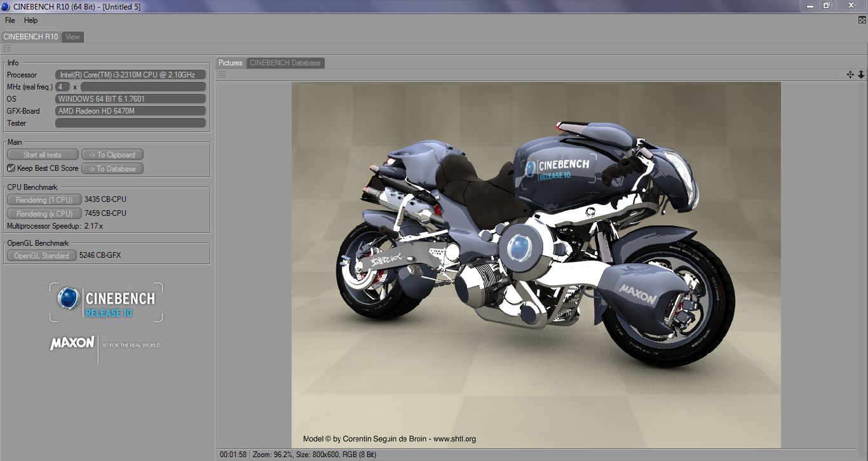Viewport: 868px width, 461px height.
Task: Click the MHz real freq. number field showing 4
Action: [63, 87]
